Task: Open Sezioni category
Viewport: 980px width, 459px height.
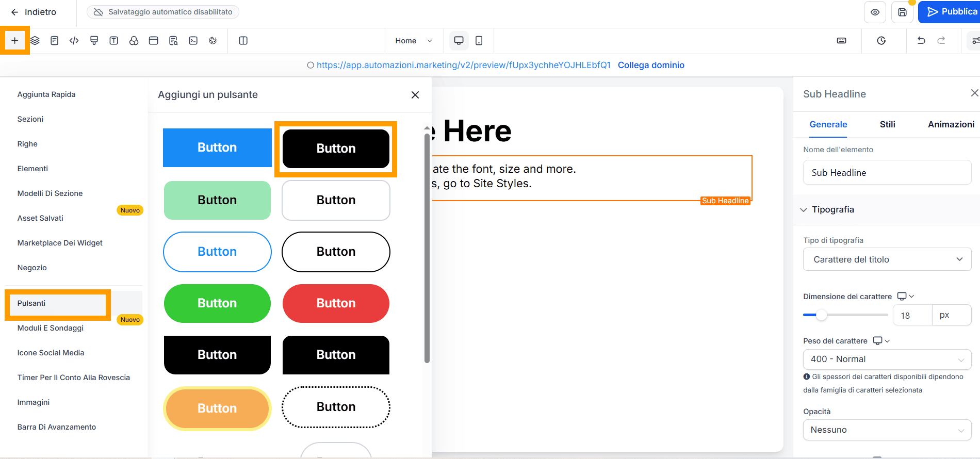Action: coord(30,119)
